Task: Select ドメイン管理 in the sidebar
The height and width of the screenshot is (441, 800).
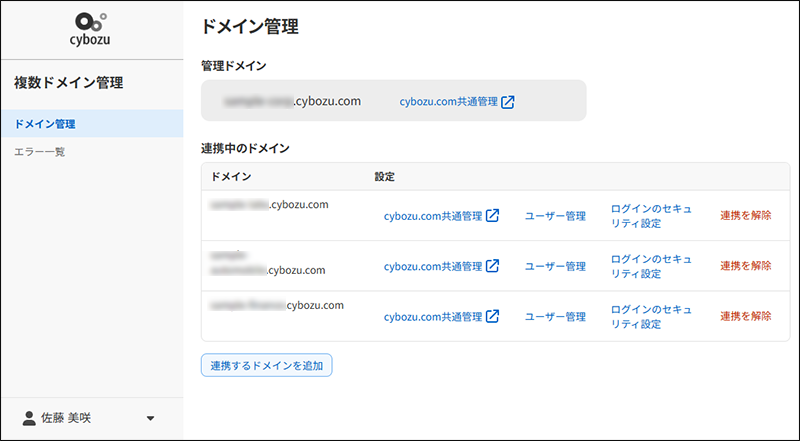Action: click(92, 124)
